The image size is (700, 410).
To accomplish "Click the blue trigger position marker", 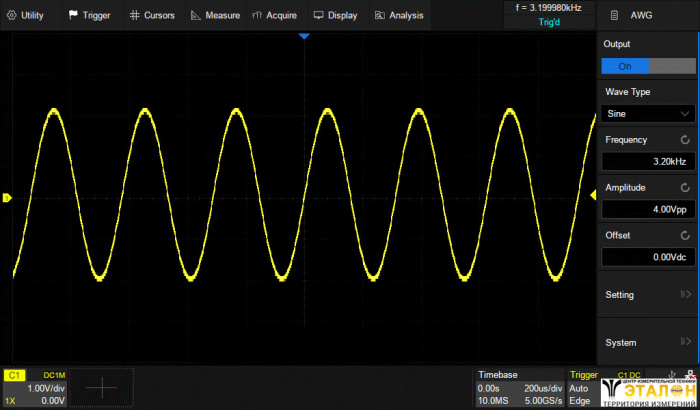I will [x=306, y=36].
